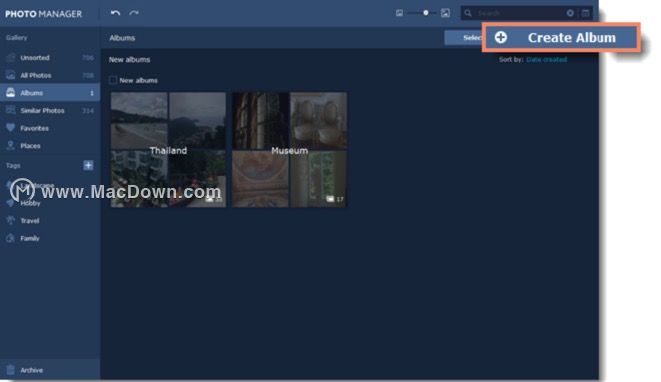Click the All Photos picture icon
The image size is (661, 382).
coord(11,75)
